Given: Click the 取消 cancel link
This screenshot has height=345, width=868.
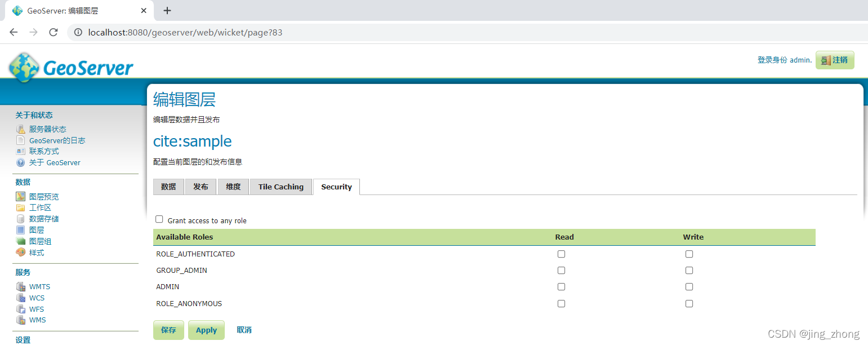Looking at the screenshot, I should [244, 330].
